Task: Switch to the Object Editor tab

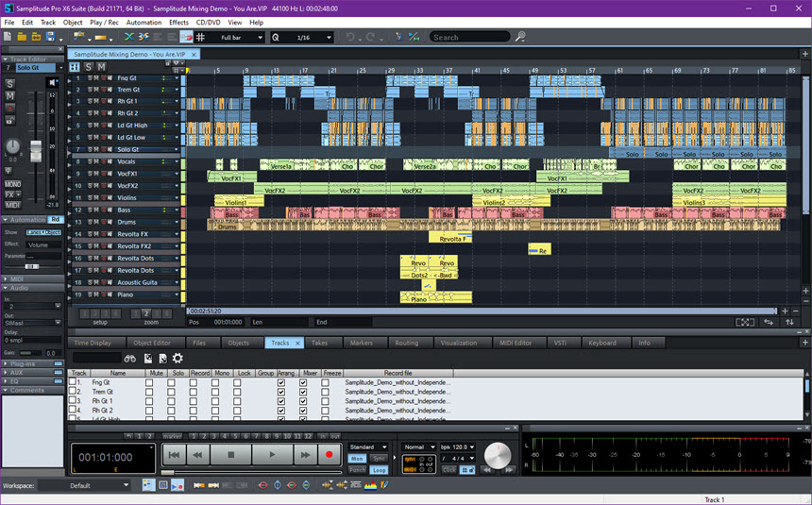Action: tap(152, 343)
